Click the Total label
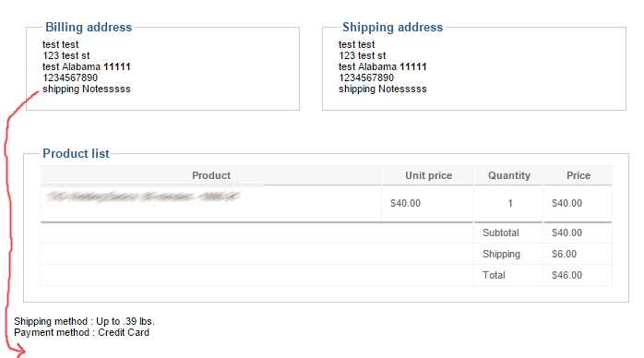 (494, 275)
